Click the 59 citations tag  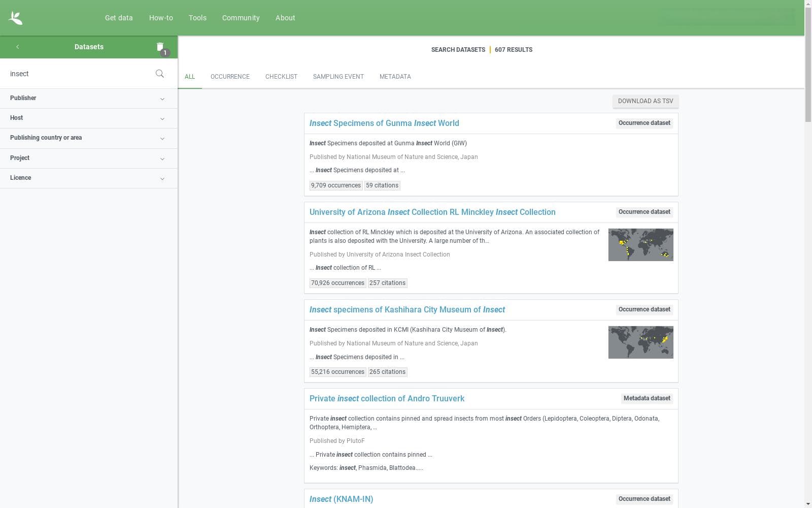(382, 185)
